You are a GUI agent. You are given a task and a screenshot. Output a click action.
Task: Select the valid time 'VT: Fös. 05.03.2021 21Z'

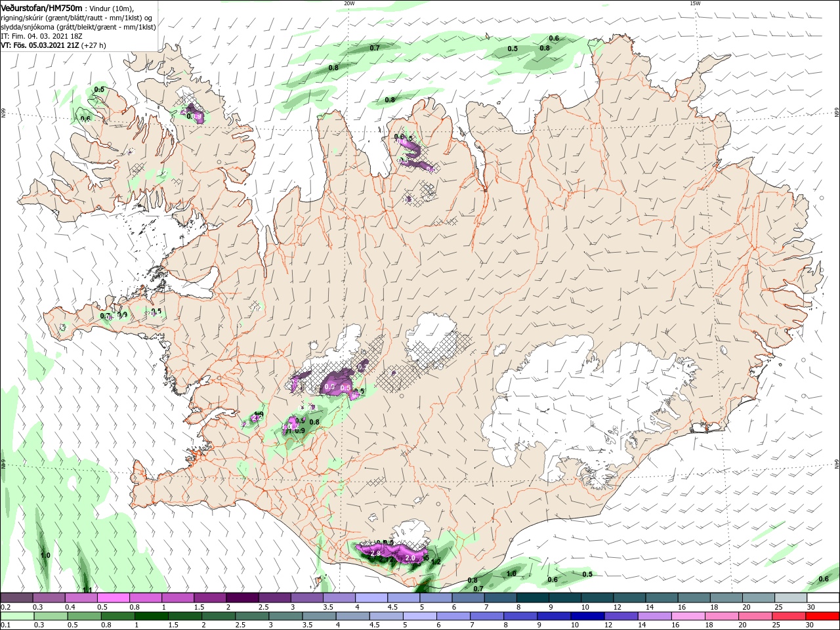41,46
